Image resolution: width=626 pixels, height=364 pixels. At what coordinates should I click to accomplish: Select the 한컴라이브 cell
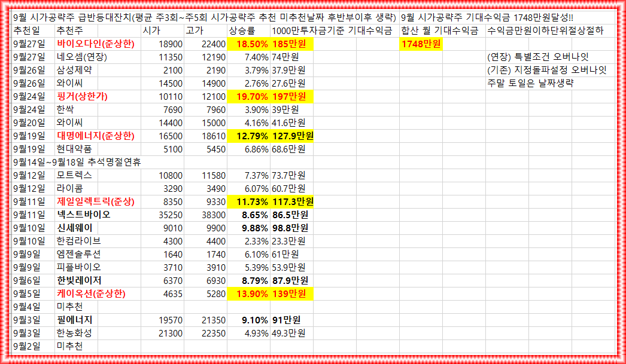(x=78, y=241)
